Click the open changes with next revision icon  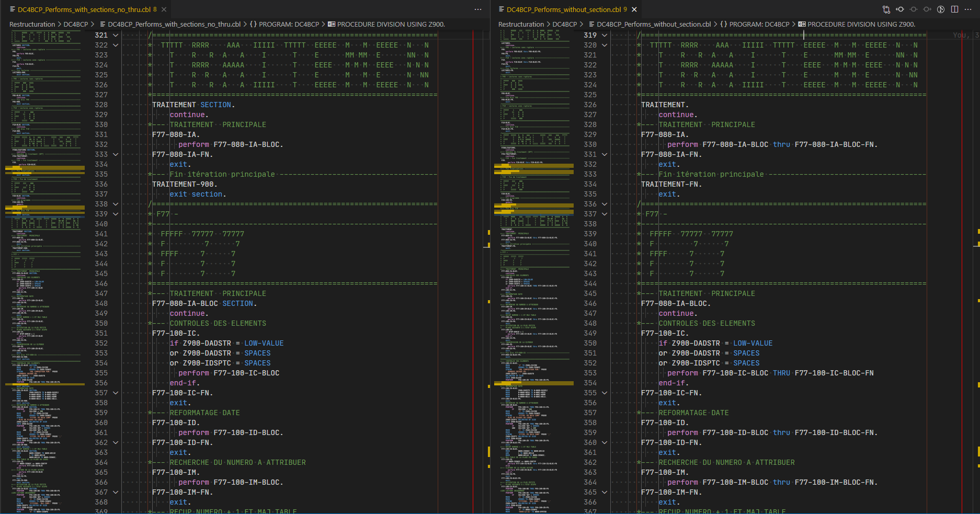tap(927, 9)
